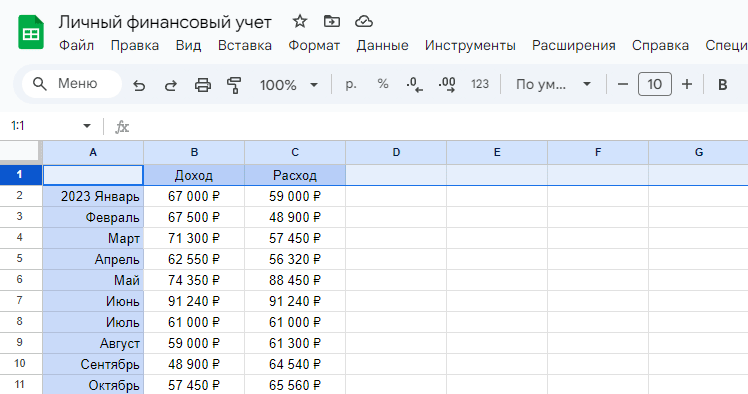Select column G header

pos(698,152)
